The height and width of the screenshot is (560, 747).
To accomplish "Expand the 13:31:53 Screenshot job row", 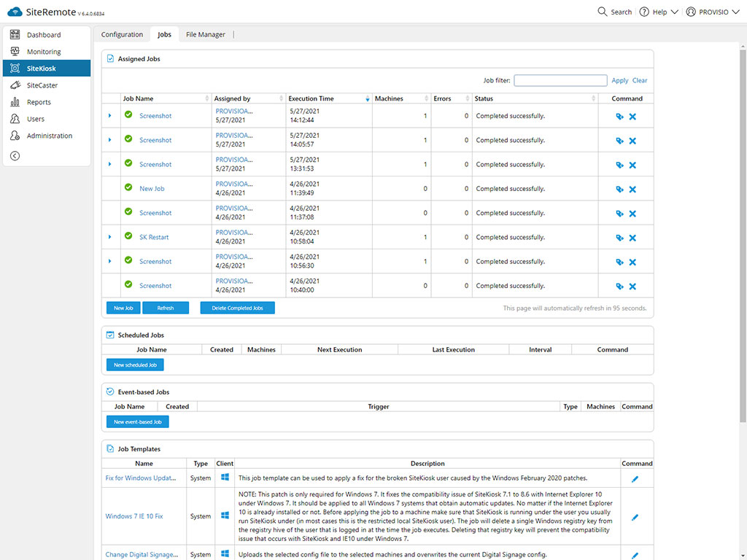I will point(109,164).
